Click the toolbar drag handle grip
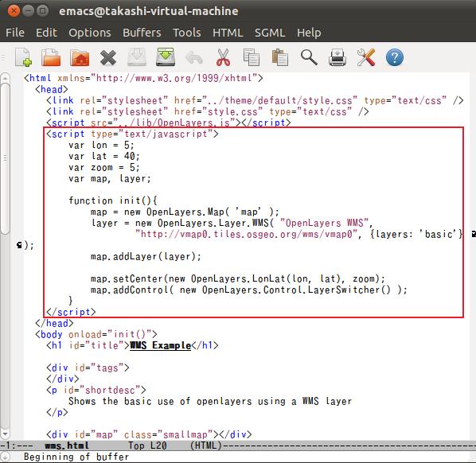Image resolution: width=476 pixels, height=463 pixels. 3,57
